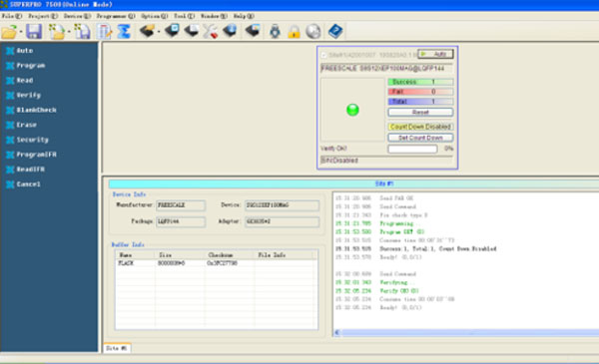Click the Device name field
This screenshot has height=364, width=599.
(x=282, y=205)
